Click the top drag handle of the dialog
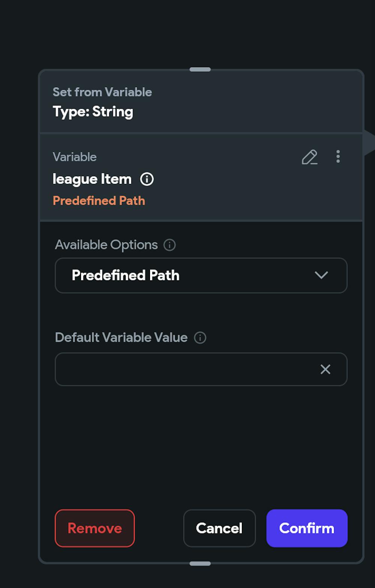The image size is (375, 588). pyautogui.click(x=200, y=69)
